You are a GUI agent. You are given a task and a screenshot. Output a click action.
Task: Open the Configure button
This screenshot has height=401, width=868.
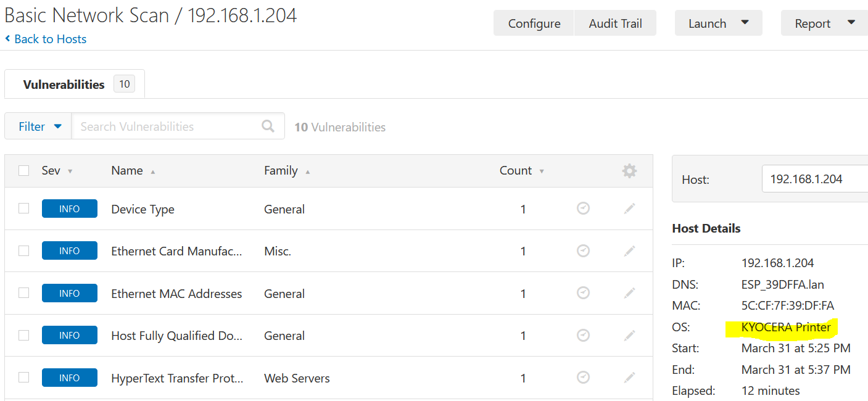534,23
